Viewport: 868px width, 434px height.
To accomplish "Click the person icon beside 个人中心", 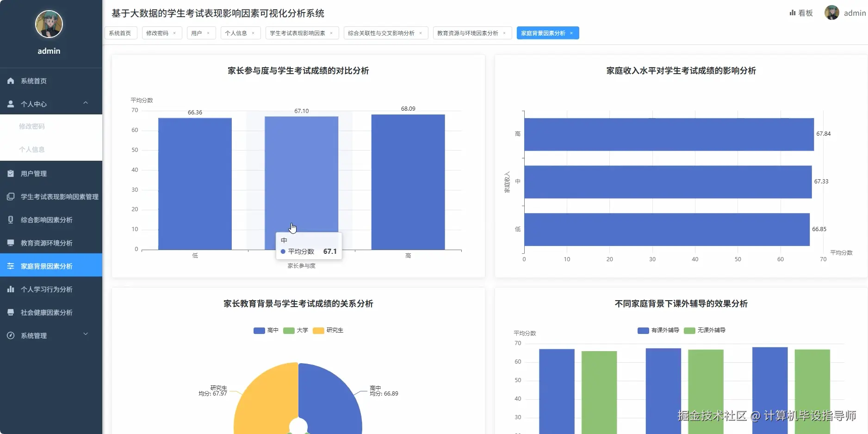I will [11, 104].
